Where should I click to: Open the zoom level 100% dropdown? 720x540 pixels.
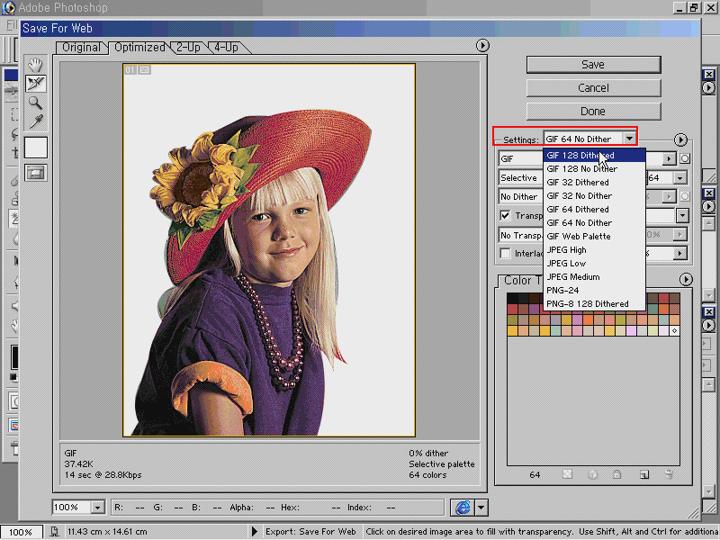(97, 507)
